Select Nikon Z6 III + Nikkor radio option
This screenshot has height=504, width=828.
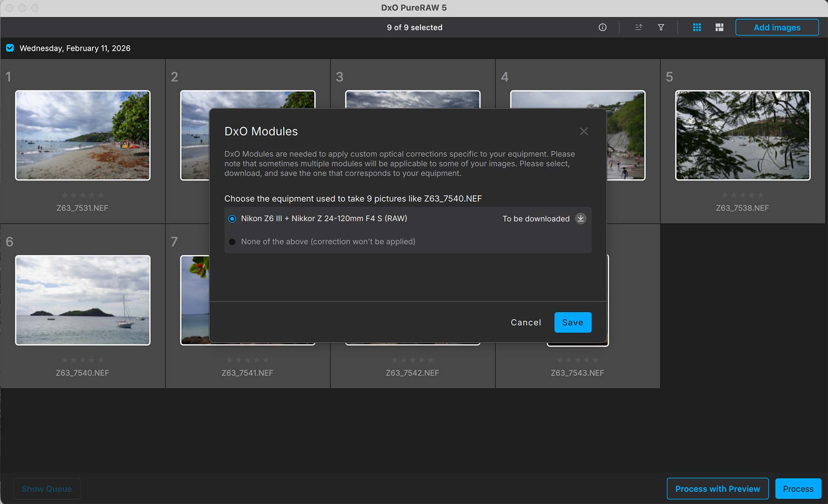[232, 219]
